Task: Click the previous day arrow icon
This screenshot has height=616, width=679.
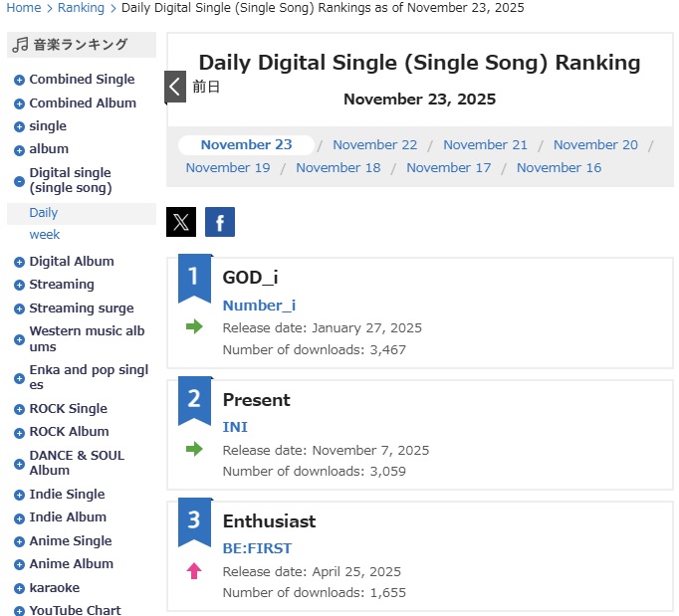Action: (175, 88)
